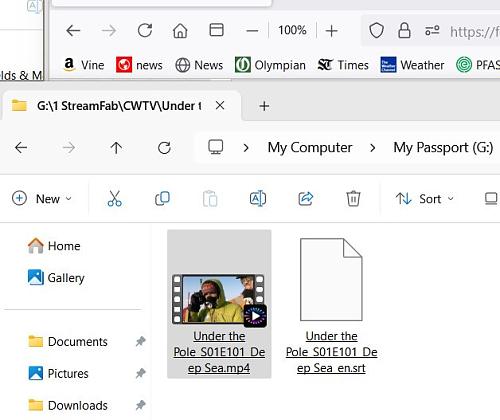This screenshot has height=420, width=500.
Task: Click the Cut scissors icon
Action: pos(115,199)
